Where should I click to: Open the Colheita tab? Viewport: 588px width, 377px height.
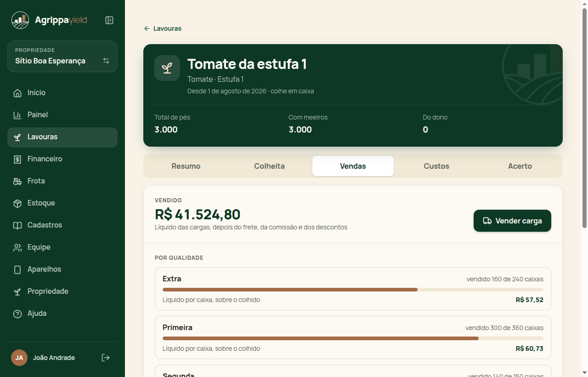(270, 166)
